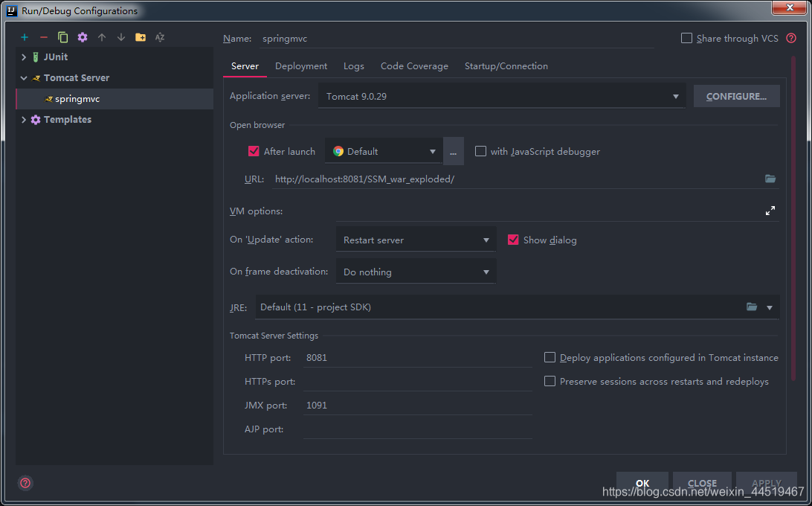Check Preserve sessions across restarts and redeploys
This screenshot has width=812, height=506.
550,381
